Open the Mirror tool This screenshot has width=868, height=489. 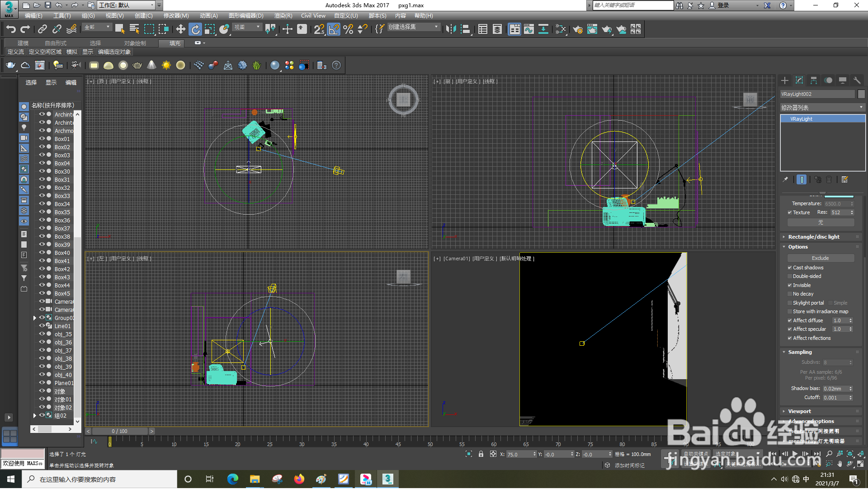click(451, 29)
